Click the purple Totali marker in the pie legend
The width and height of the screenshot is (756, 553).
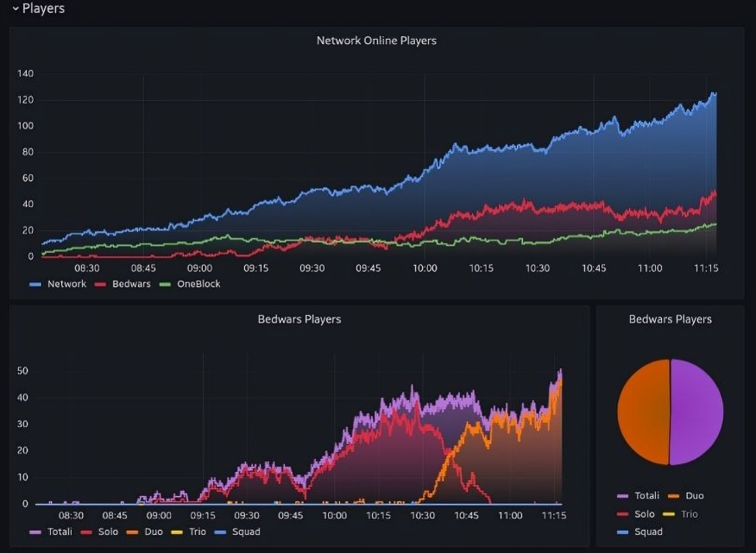click(x=622, y=496)
